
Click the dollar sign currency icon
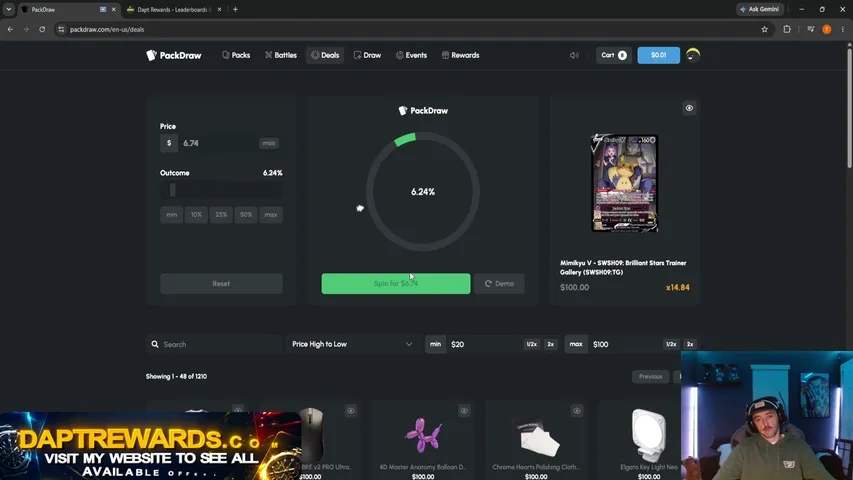click(169, 143)
